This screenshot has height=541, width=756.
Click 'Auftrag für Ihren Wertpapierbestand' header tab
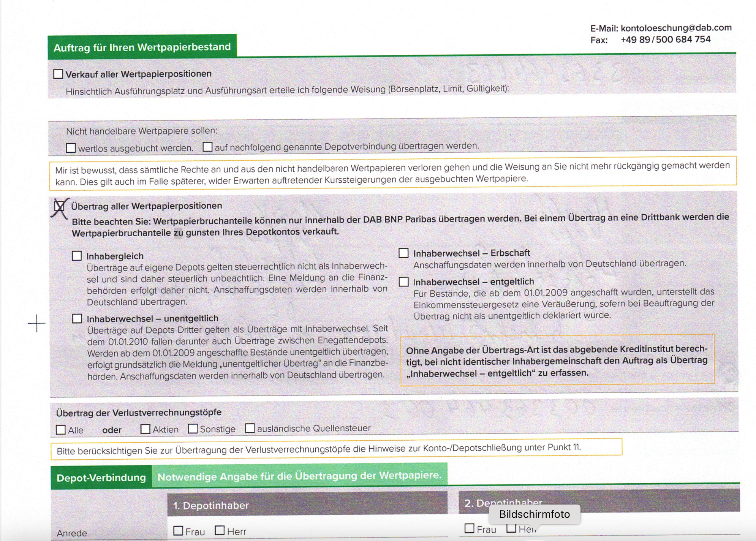[142, 47]
